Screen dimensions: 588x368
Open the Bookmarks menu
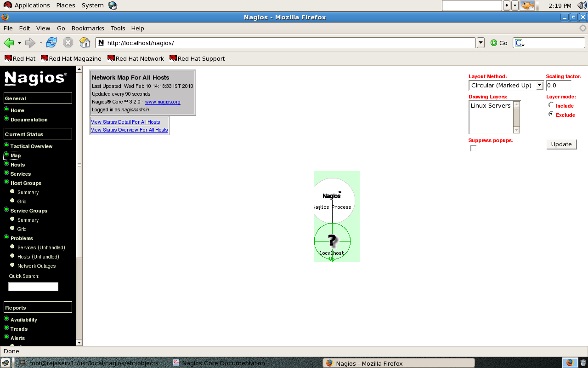88,28
